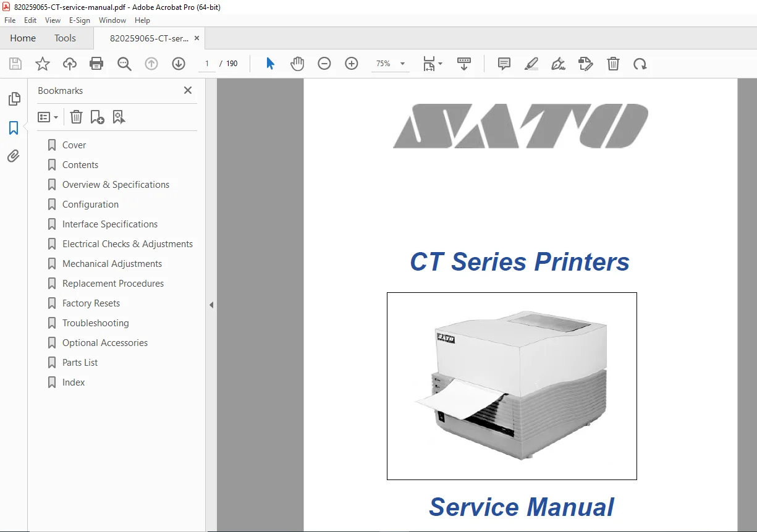Click the printer image on the page
This screenshot has height=532, width=757.
pyautogui.click(x=512, y=386)
